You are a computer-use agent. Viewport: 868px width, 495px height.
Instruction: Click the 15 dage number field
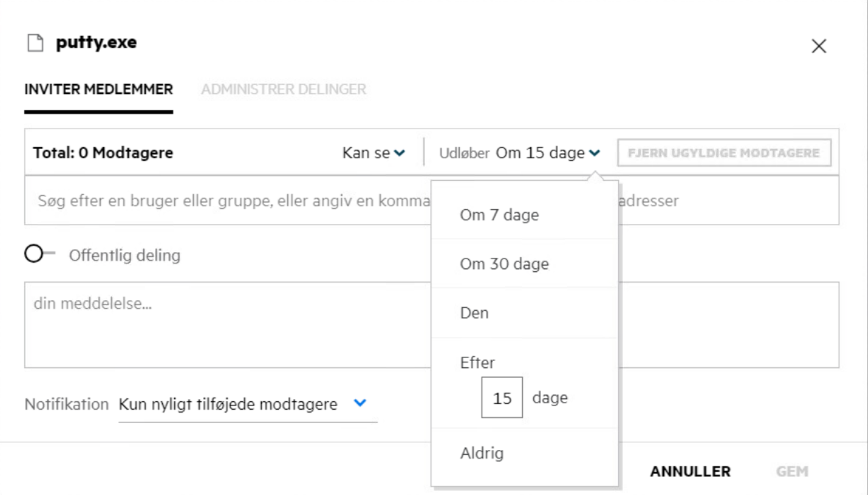tap(502, 398)
